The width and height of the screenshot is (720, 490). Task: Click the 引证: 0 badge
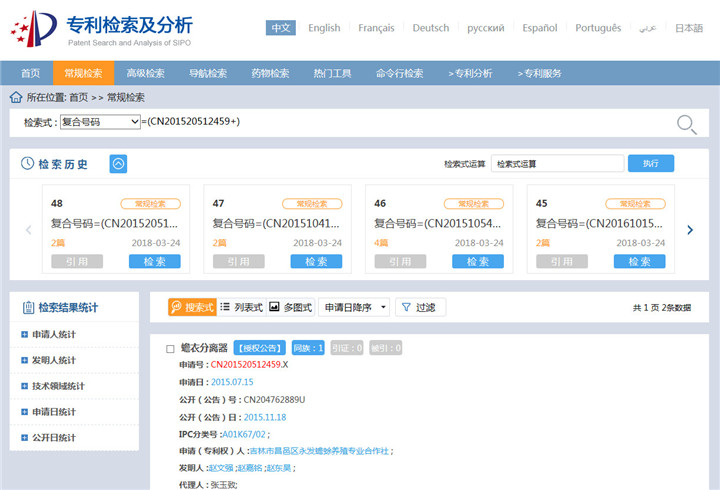(347, 348)
